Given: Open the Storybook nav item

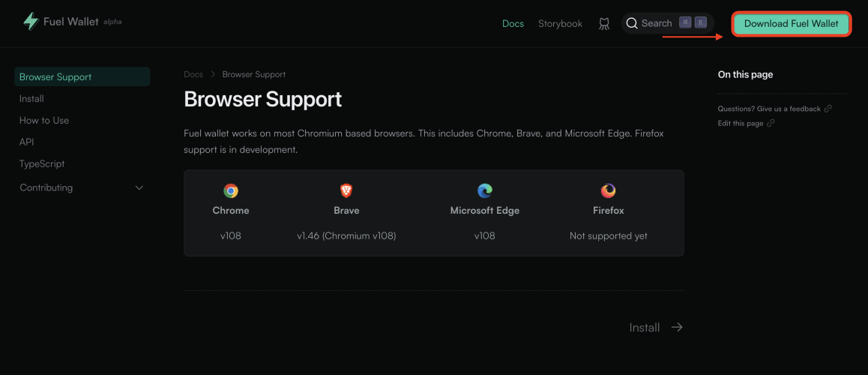Looking at the screenshot, I should (x=560, y=24).
